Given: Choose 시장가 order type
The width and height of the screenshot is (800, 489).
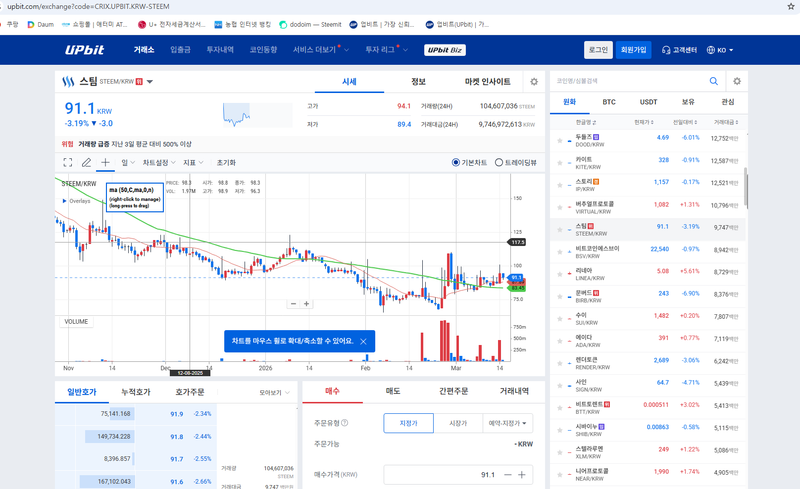Looking at the screenshot, I should tap(458, 424).
